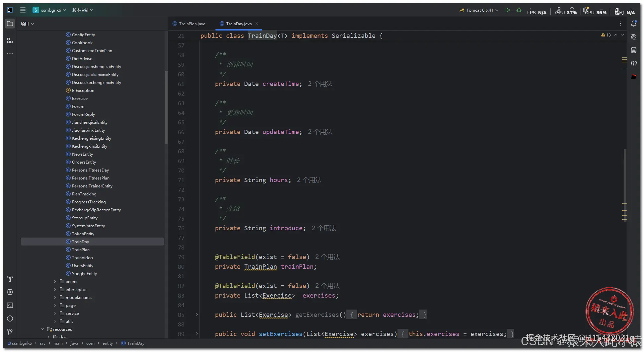Expand the utils package

coord(55,321)
